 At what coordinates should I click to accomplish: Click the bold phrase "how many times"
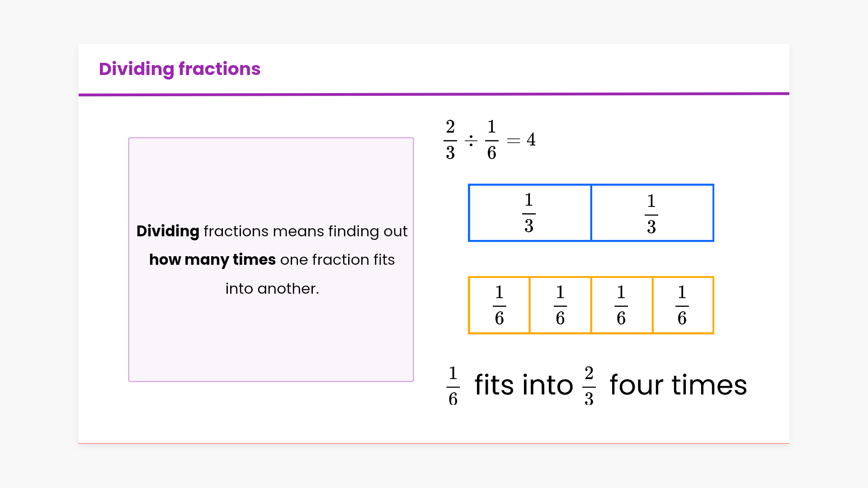(x=212, y=260)
